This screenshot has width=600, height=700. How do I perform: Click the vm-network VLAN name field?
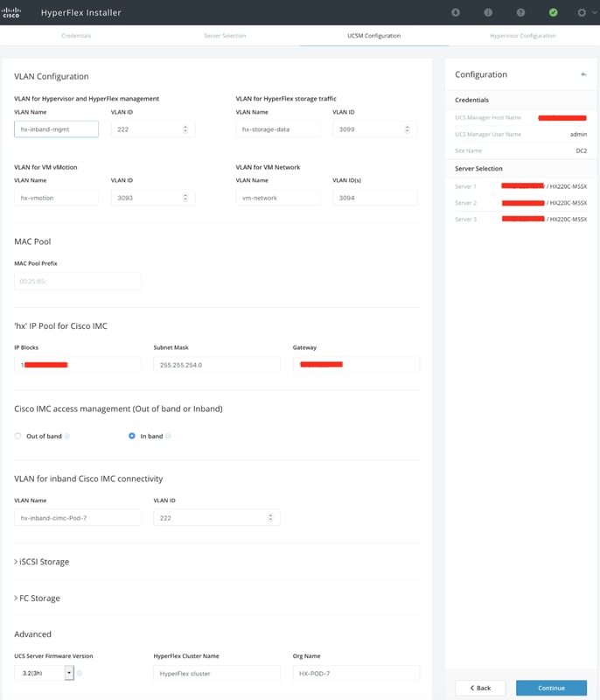tap(278, 198)
